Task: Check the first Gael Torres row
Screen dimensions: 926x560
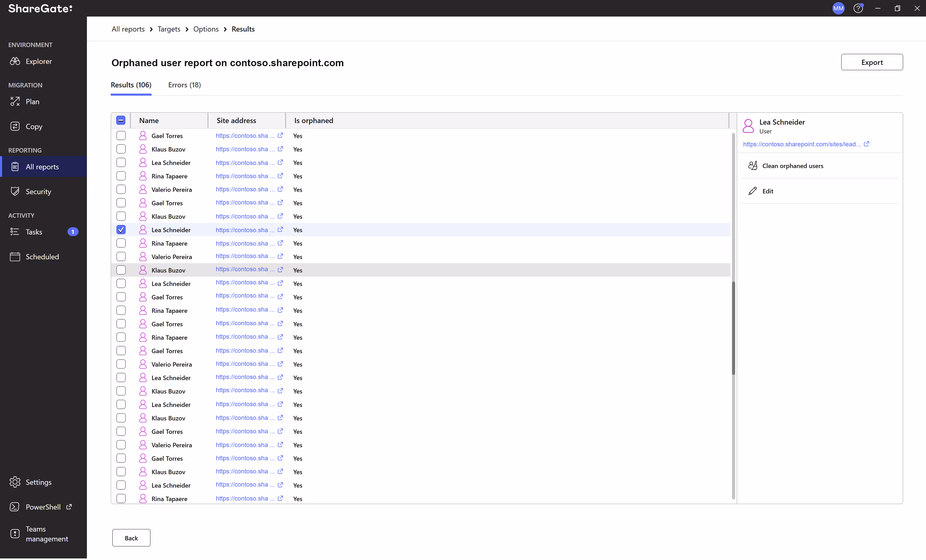Action: [121, 135]
